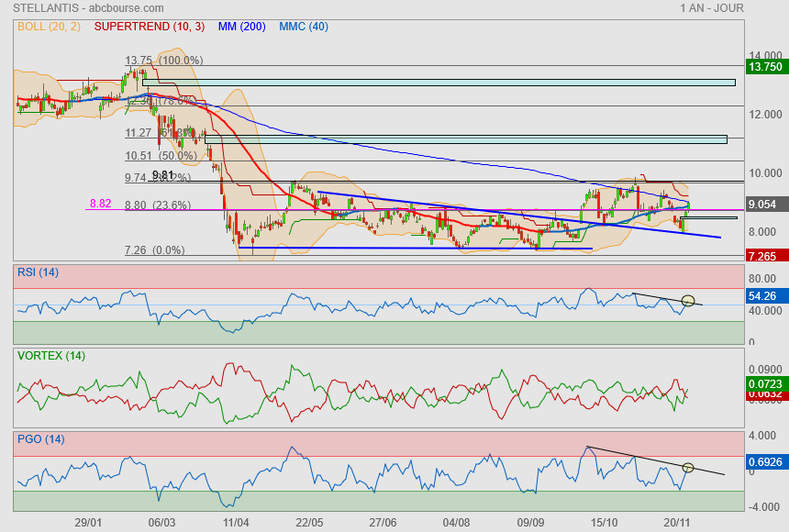This screenshot has width=789, height=532.
Task: Select the magenta 8.82 horizontal level label
Action: point(100,204)
